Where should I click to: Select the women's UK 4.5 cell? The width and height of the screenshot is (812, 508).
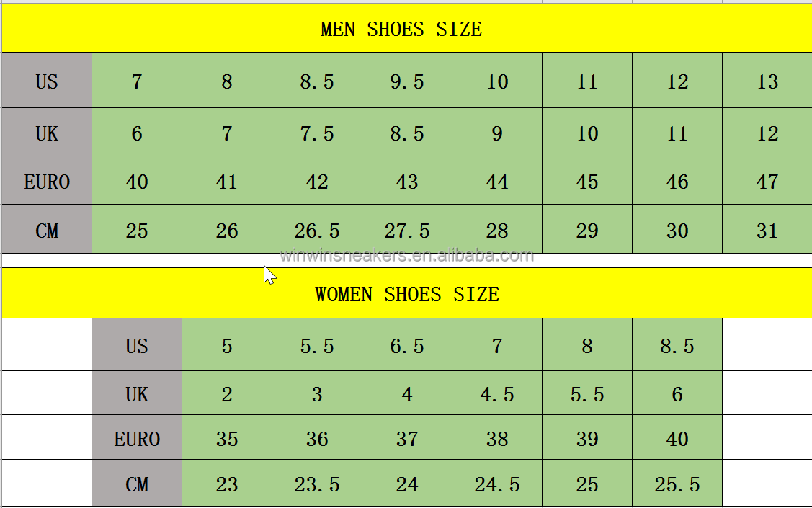tap(497, 393)
